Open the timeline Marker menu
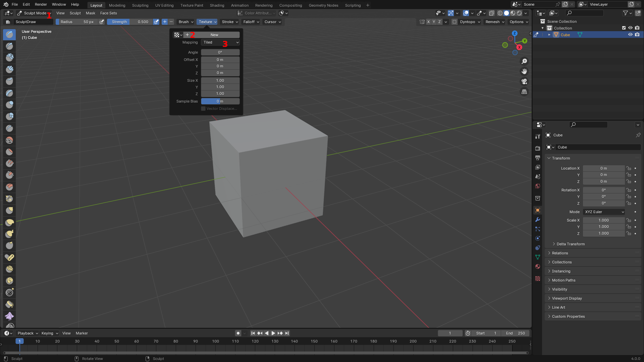Image resolution: width=644 pixels, height=362 pixels. [82, 333]
